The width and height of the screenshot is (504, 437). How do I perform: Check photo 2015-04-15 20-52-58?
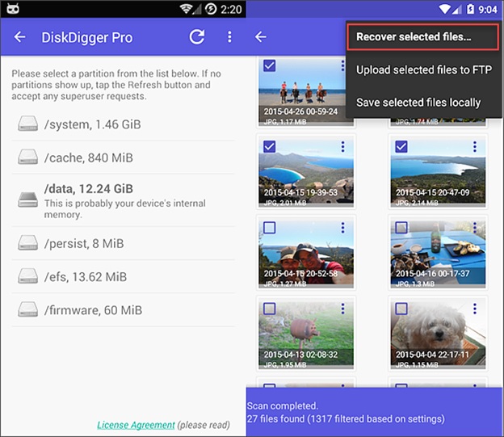tap(269, 228)
